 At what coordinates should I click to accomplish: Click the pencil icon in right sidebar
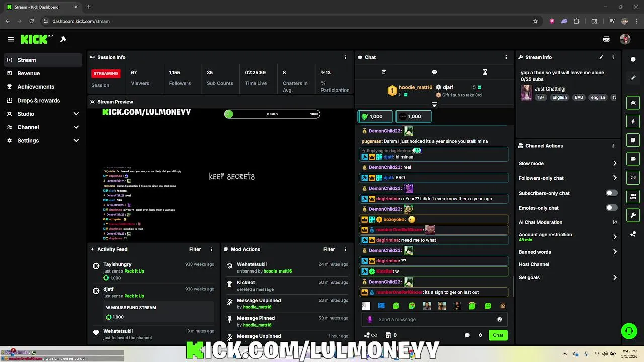click(633, 78)
